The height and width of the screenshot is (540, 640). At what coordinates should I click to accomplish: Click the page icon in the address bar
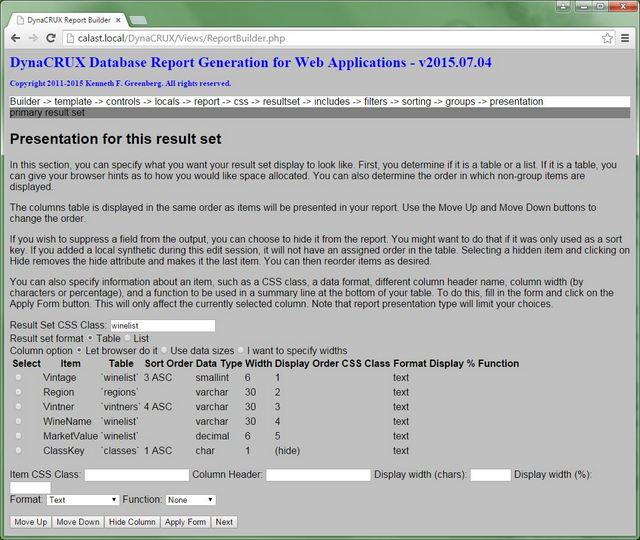(x=70, y=38)
